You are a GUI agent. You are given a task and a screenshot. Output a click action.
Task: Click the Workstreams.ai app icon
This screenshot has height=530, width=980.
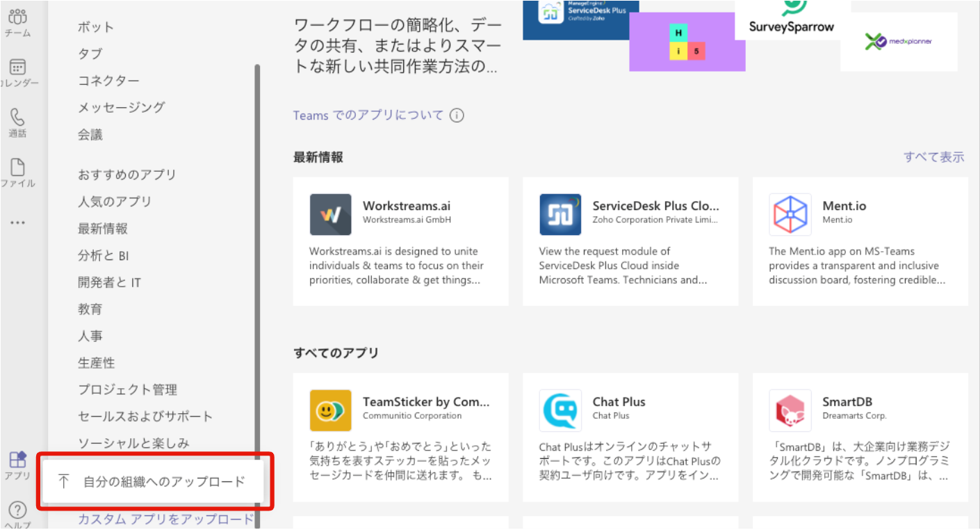coord(330,215)
